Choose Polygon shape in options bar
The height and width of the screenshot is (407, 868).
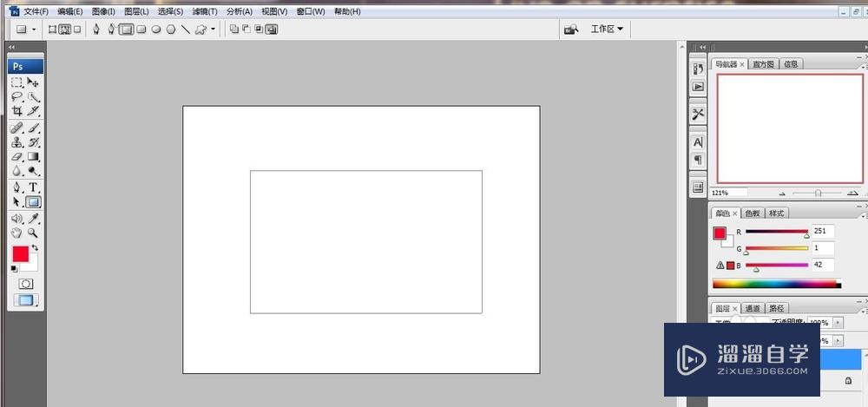point(171,30)
